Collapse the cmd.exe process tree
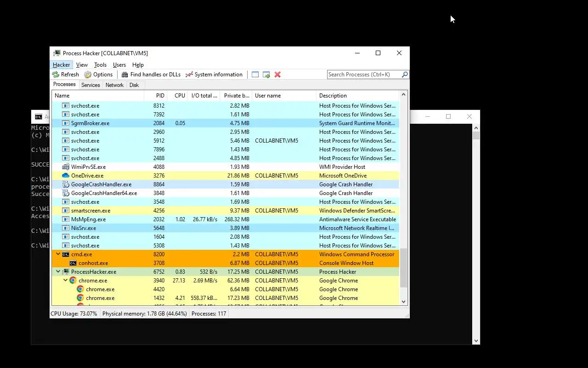 click(x=58, y=254)
